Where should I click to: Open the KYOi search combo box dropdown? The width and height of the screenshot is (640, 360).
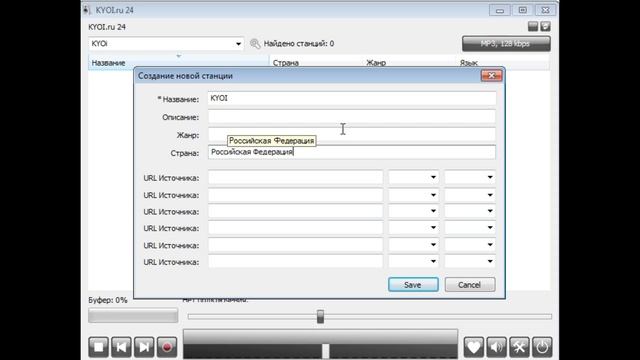pyautogui.click(x=238, y=44)
